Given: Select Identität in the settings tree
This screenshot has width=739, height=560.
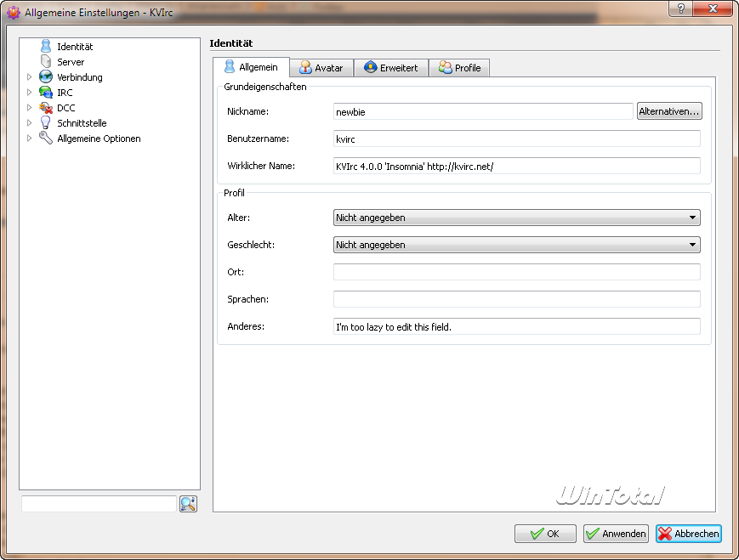Looking at the screenshot, I should [x=75, y=47].
